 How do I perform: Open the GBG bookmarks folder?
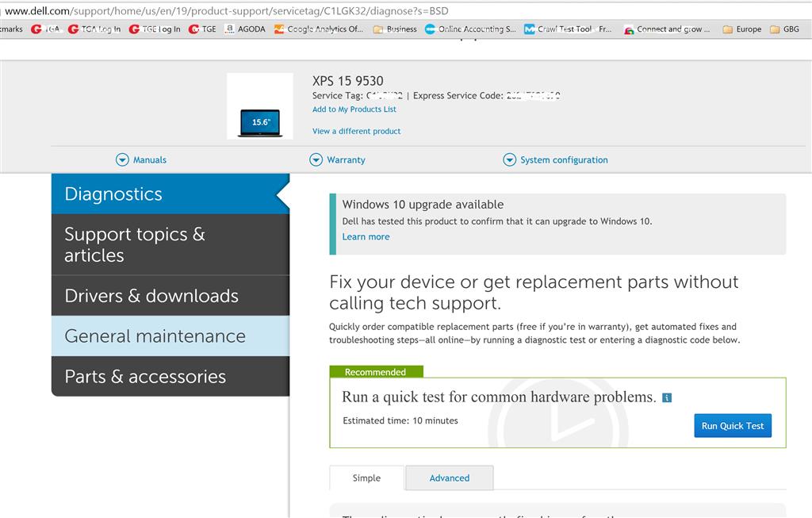pyautogui.click(x=784, y=29)
